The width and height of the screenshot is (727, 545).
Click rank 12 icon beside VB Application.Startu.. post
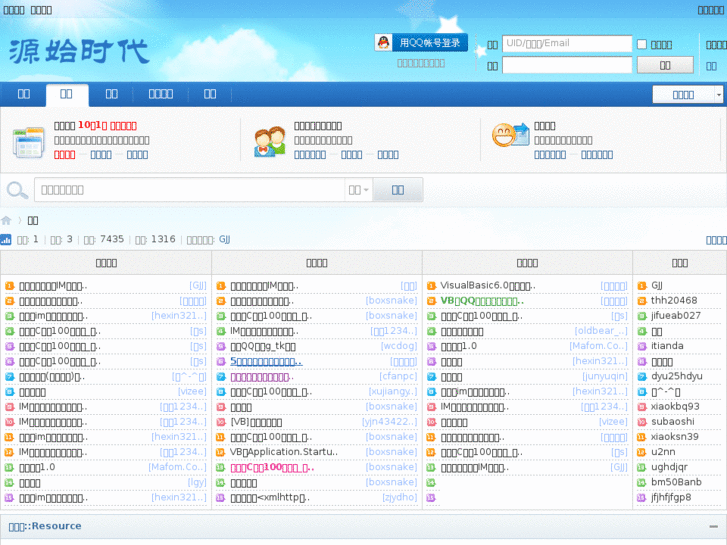click(x=221, y=452)
